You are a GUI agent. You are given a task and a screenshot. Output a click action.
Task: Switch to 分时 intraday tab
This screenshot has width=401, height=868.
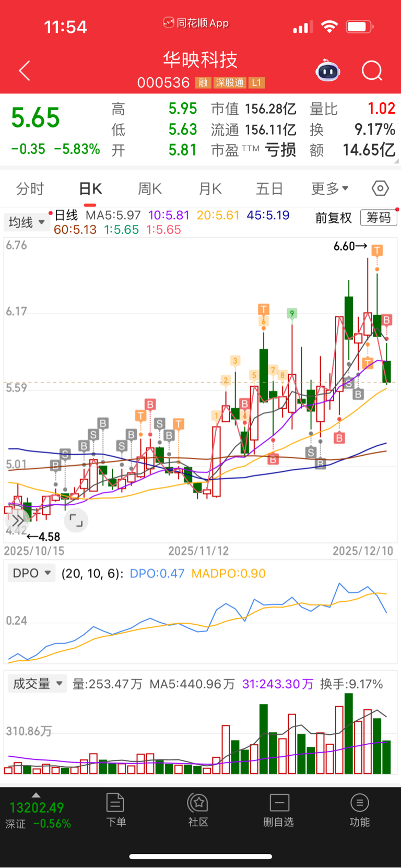[30, 188]
